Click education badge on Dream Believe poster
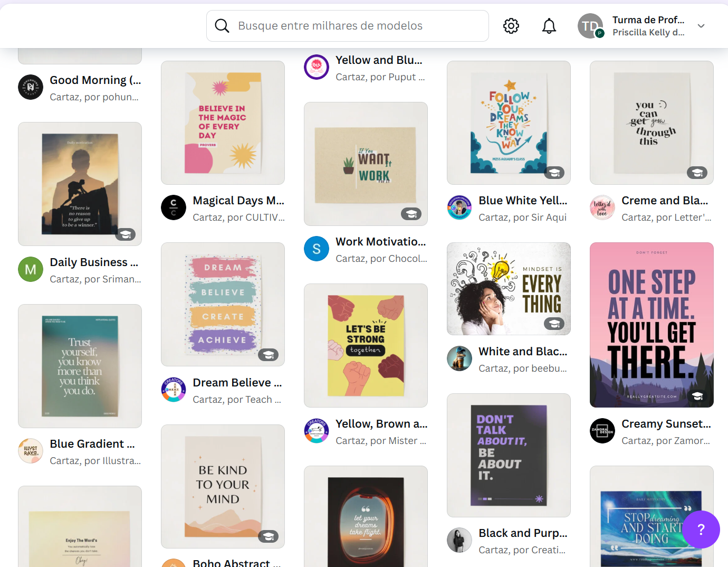 268,355
